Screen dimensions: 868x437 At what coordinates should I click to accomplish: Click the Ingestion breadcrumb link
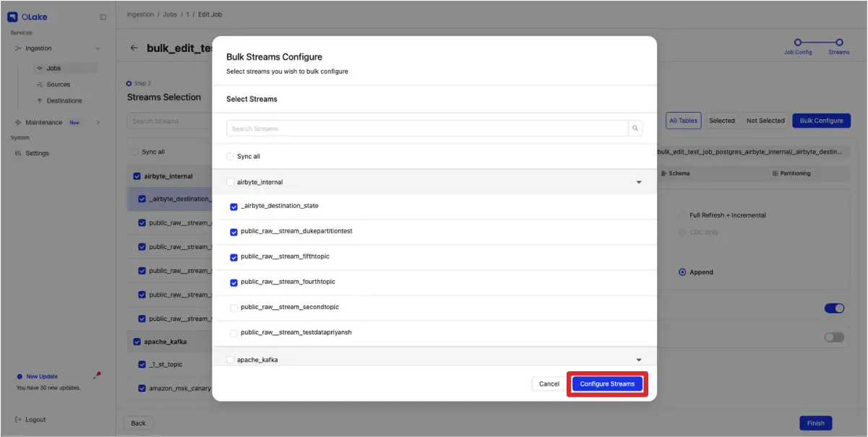[x=140, y=14]
